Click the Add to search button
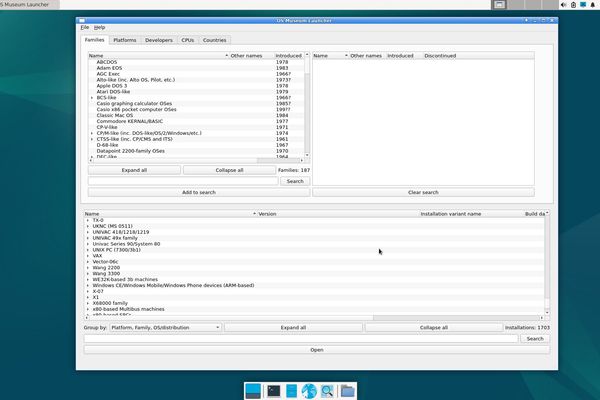 coord(199,192)
